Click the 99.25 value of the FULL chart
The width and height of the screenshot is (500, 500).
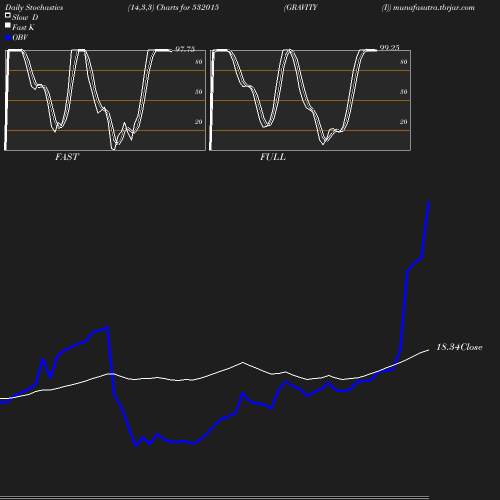389,48
